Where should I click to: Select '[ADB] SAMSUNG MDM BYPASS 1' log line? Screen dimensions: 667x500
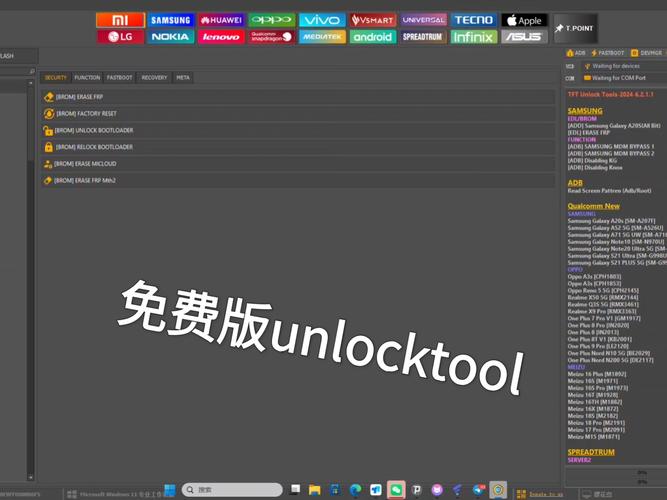[x=611, y=146]
